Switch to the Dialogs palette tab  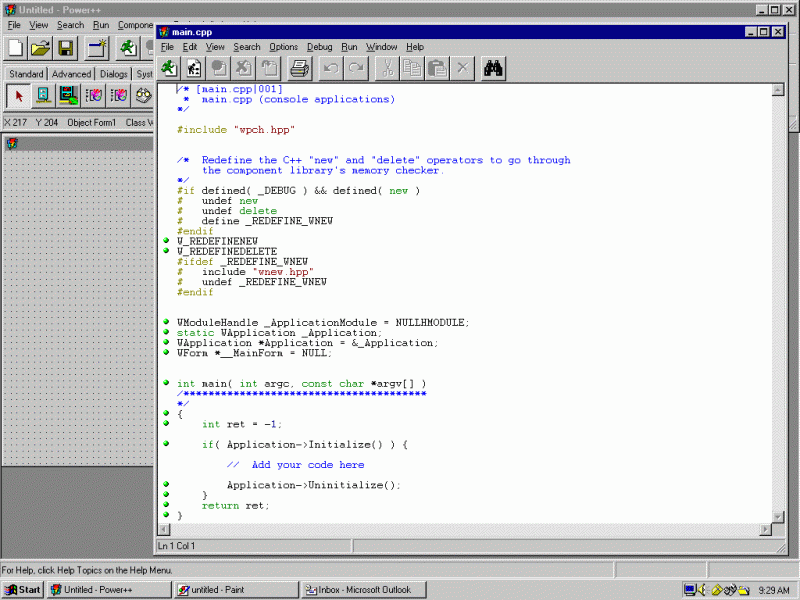pyautogui.click(x=113, y=73)
